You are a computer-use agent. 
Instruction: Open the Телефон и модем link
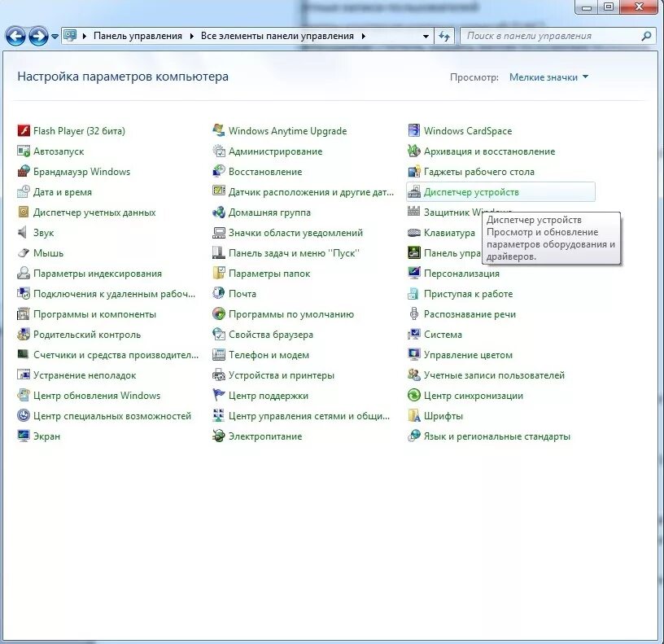coord(269,355)
